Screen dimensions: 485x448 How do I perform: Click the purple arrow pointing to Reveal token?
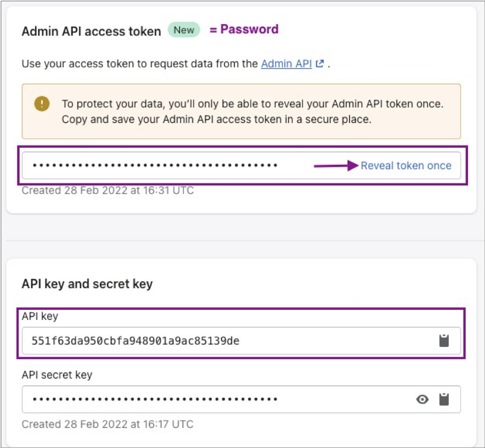coord(336,166)
